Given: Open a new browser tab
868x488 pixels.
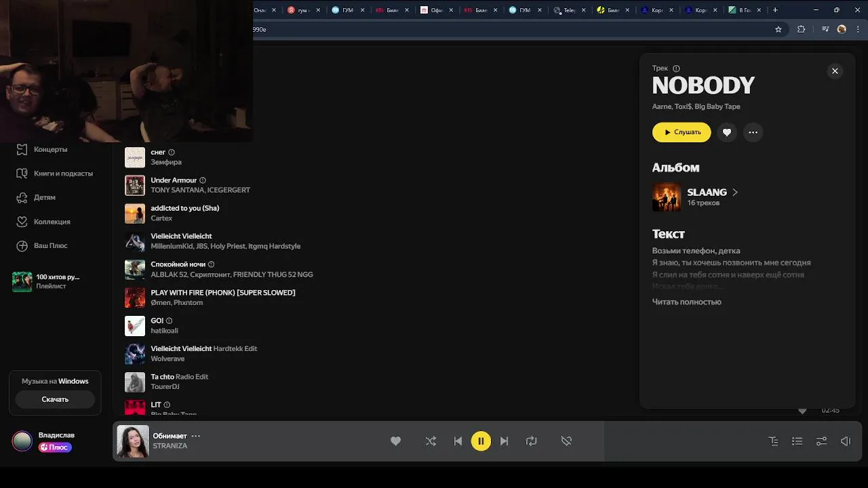Looking at the screenshot, I should click(x=775, y=10).
